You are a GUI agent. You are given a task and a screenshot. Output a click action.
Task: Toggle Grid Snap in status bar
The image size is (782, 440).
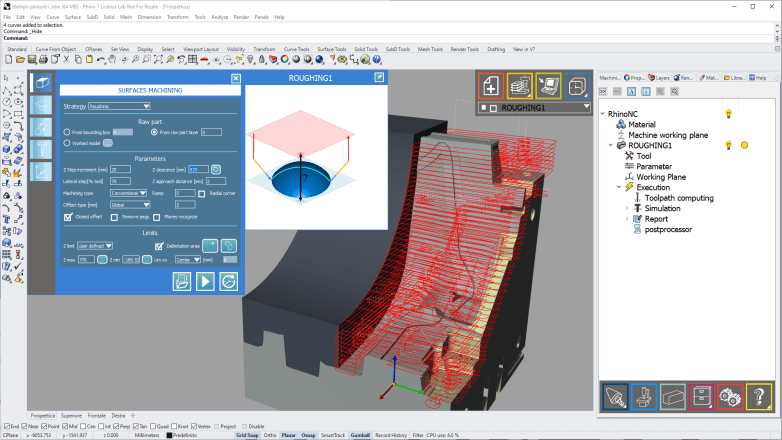pos(247,435)
